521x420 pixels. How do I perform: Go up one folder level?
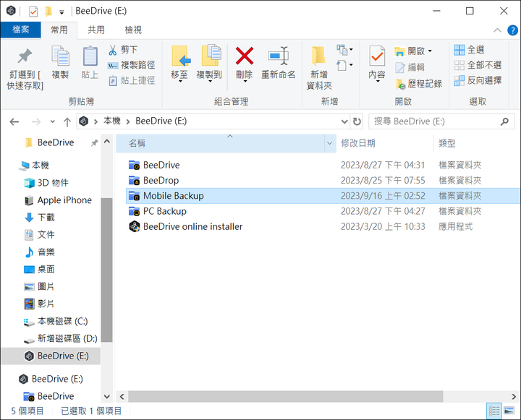[67, 122]
